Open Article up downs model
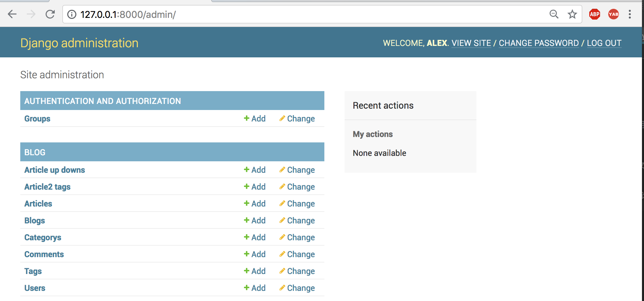Viewport: 644px width, 301px height. coord(55,170)
